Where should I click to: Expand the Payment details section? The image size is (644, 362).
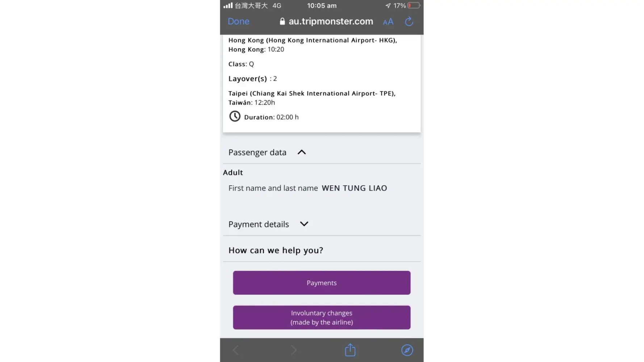click(304, 224)
